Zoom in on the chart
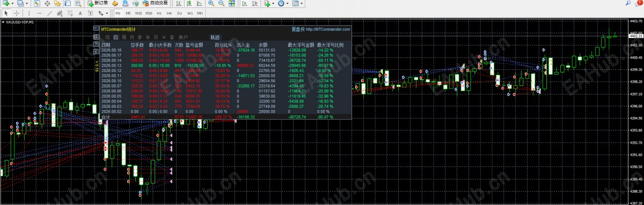The image size is (644, 205). 211,4
